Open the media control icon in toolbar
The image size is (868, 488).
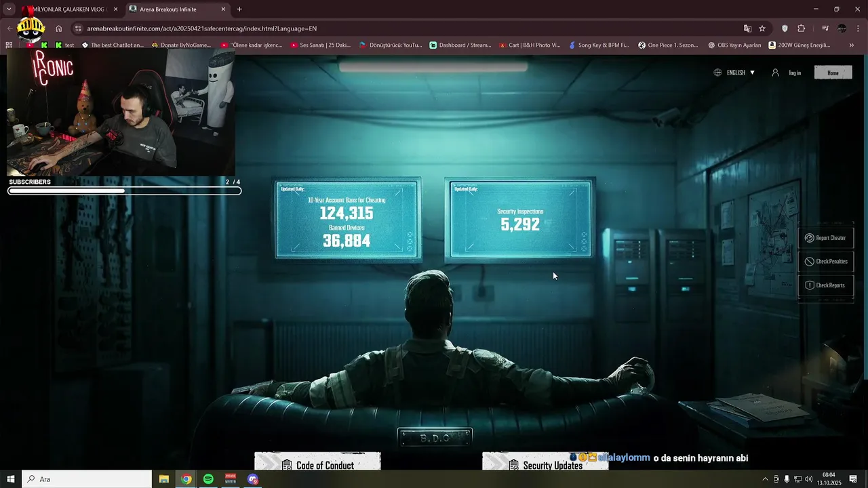tap(825, 28)
